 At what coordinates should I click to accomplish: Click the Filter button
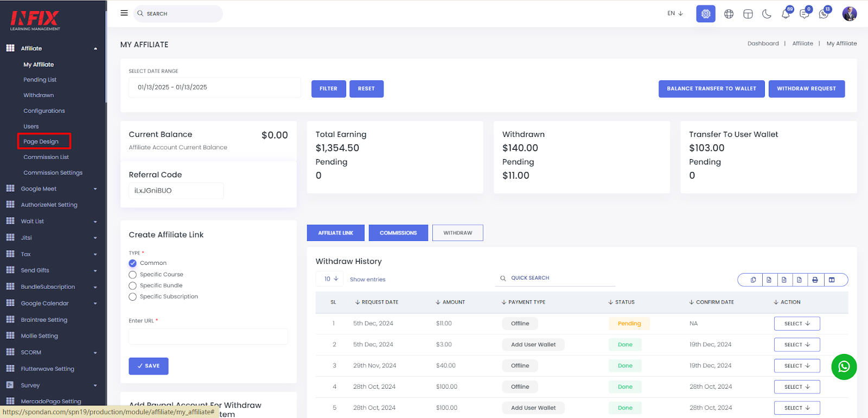[x=329, y=89]
